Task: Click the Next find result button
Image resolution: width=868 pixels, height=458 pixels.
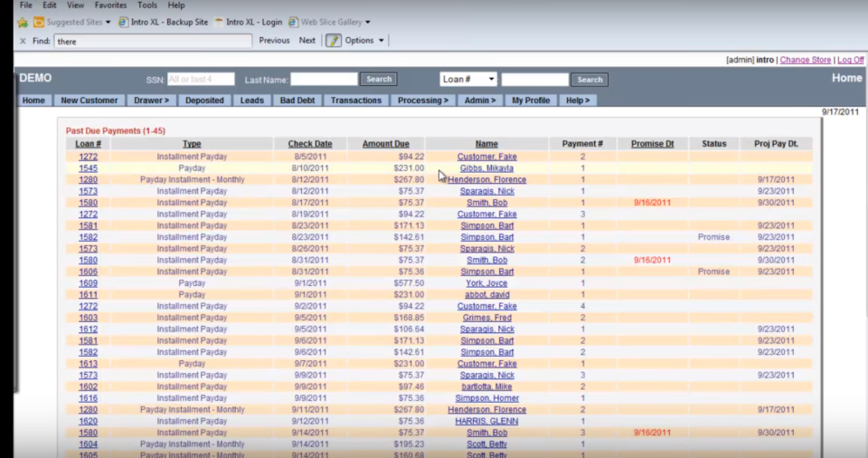Action: tap(307, 41)
